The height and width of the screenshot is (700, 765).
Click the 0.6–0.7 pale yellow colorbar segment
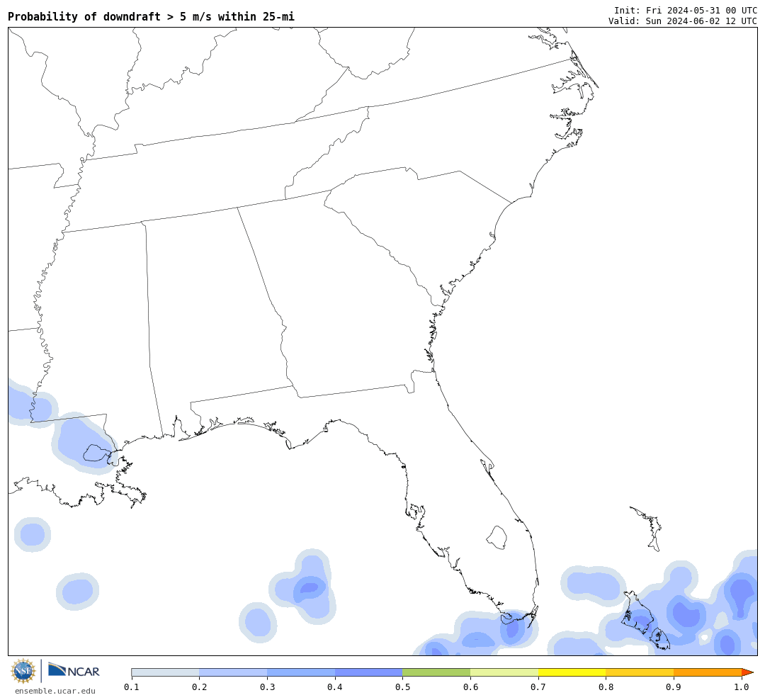coord(504,672)
